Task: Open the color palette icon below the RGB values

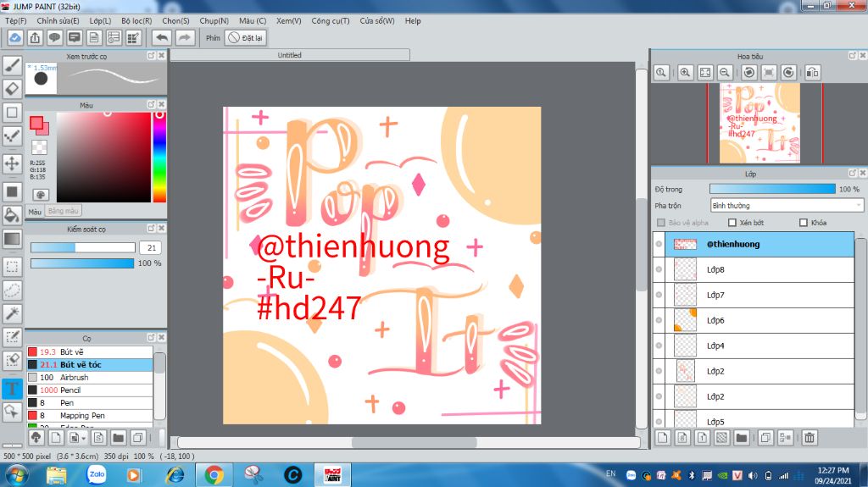Action: tap(41, 195)
